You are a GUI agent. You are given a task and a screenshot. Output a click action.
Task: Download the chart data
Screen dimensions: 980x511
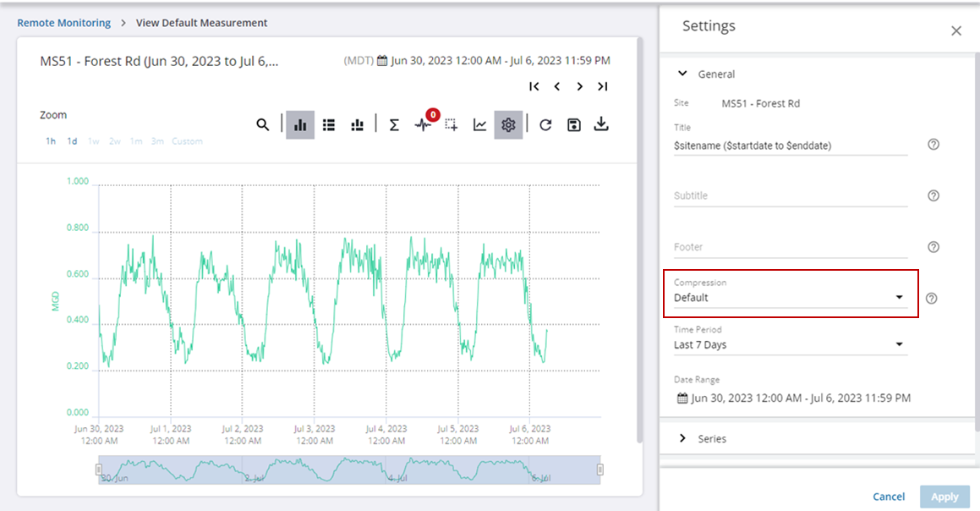(x=601, y=125)
